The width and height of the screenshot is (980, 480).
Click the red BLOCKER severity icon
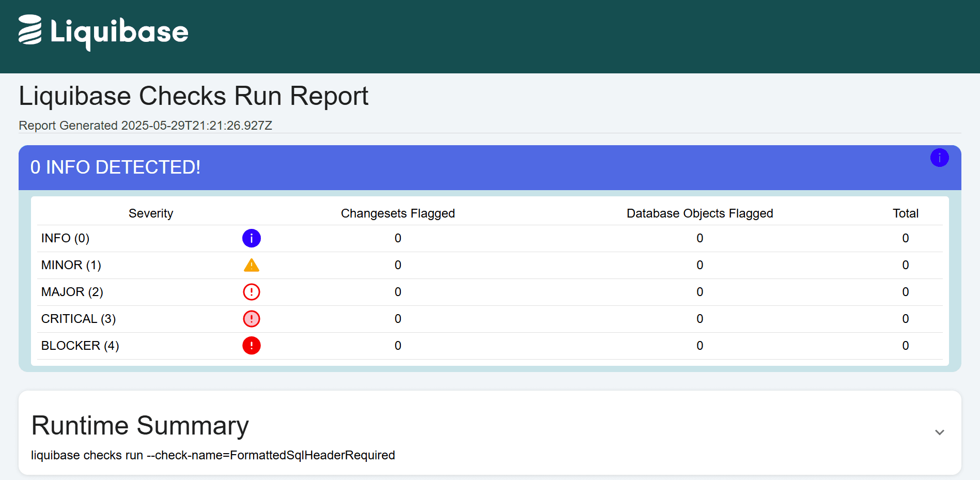(x=251, y=346)
